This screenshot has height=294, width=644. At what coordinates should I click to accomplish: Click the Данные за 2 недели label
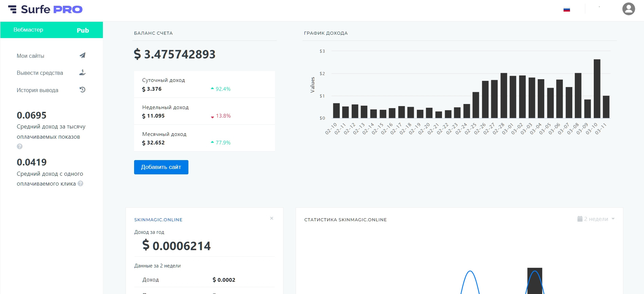158,266
